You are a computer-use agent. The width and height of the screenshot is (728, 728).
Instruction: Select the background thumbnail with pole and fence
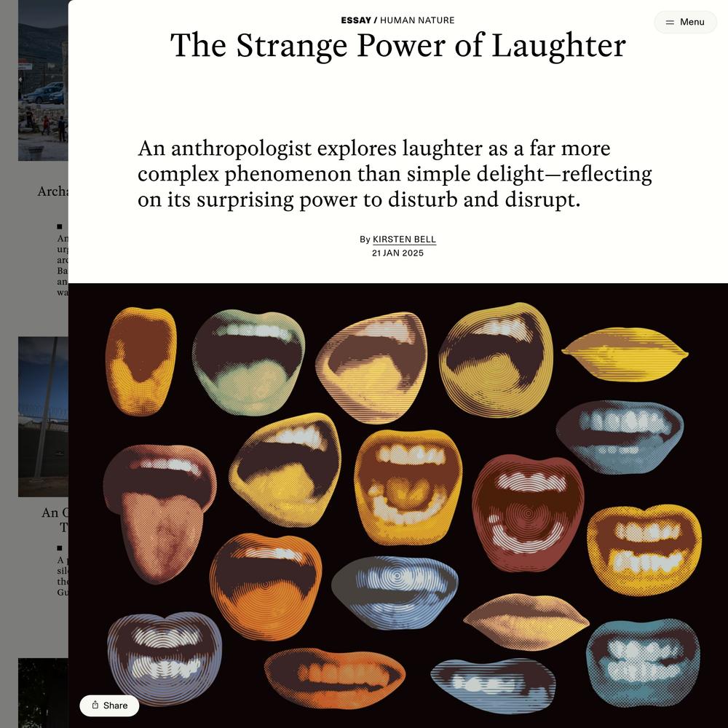pyautogui.click(x=43, y=416)
